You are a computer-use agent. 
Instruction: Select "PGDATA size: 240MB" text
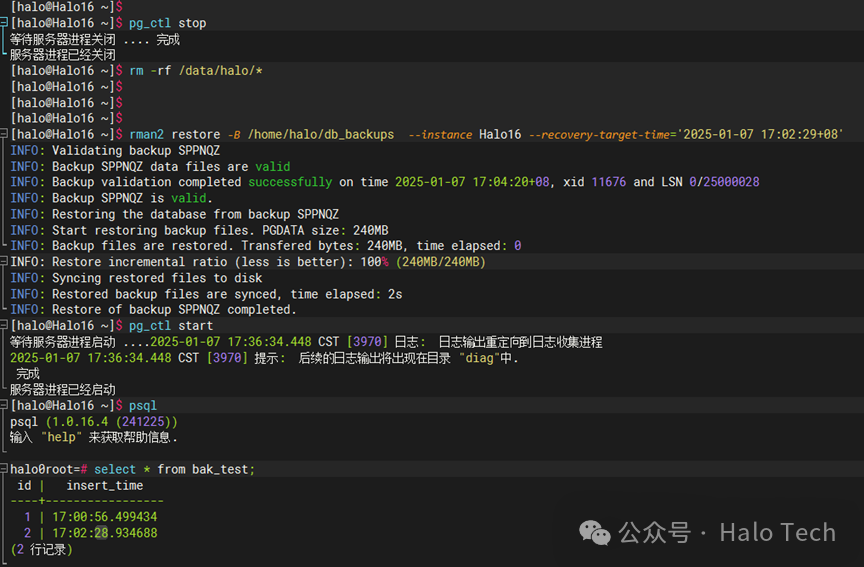pyautogui.click(x=325, y=230)
